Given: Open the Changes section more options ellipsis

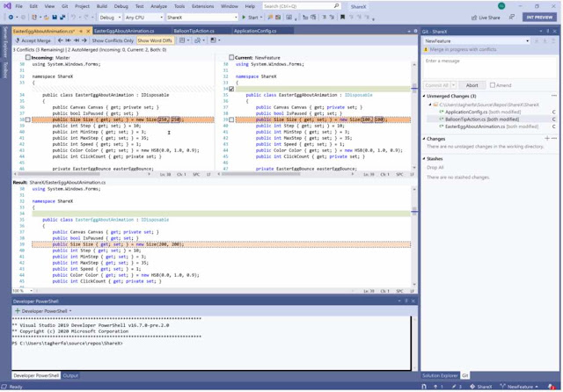Looking at the screenshot, I should 554,139.
